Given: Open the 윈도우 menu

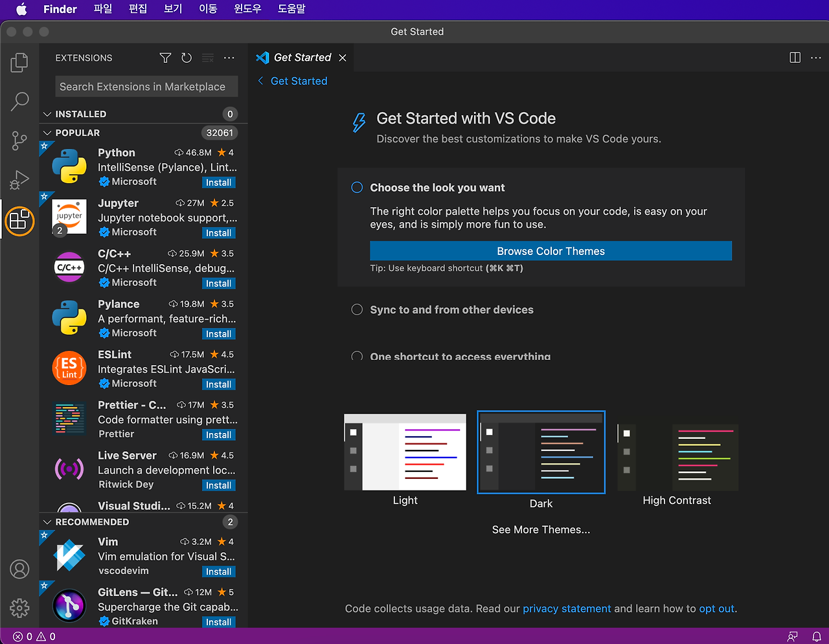Looking at the screenshot, I should (247, 9).
